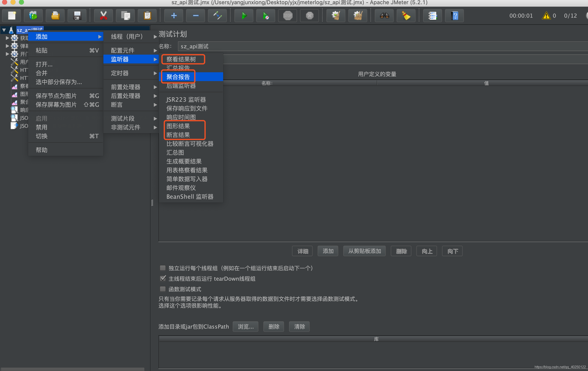Click the 浏览... ClassPath button
This screenshot has width=588, height=371.
[245, 327]
